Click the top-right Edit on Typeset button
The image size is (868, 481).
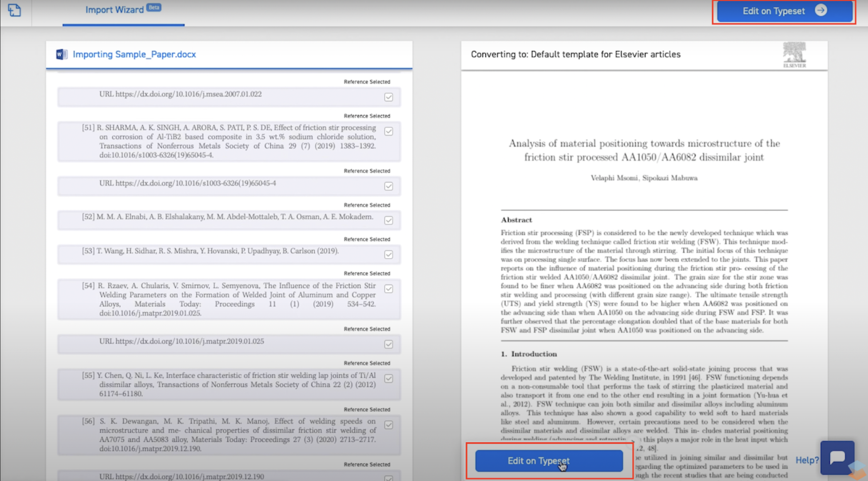(785, 11)
